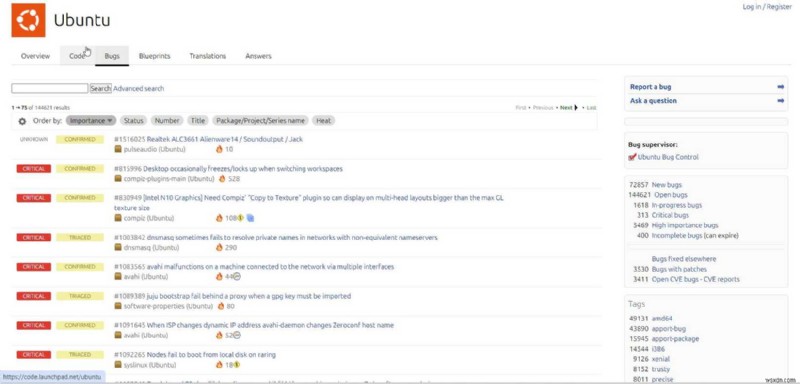Click Log in / Register link
The image size is (800, 384).
pos(767,7)
